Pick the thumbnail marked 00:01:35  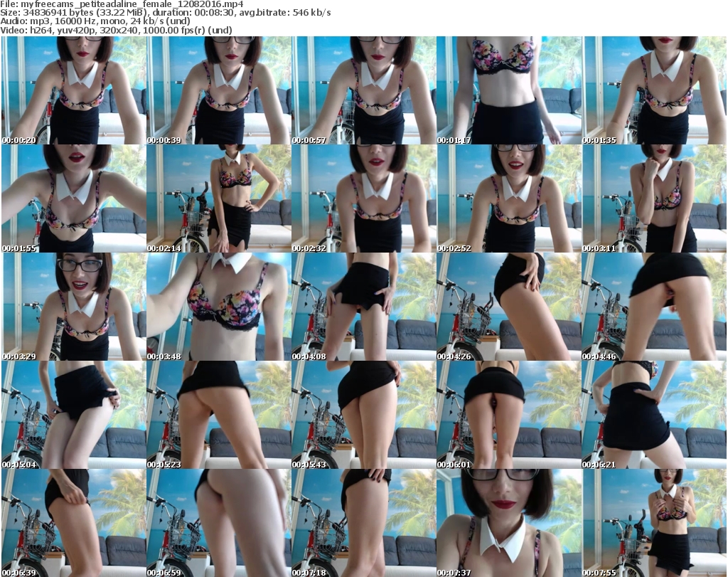point(654,90)
